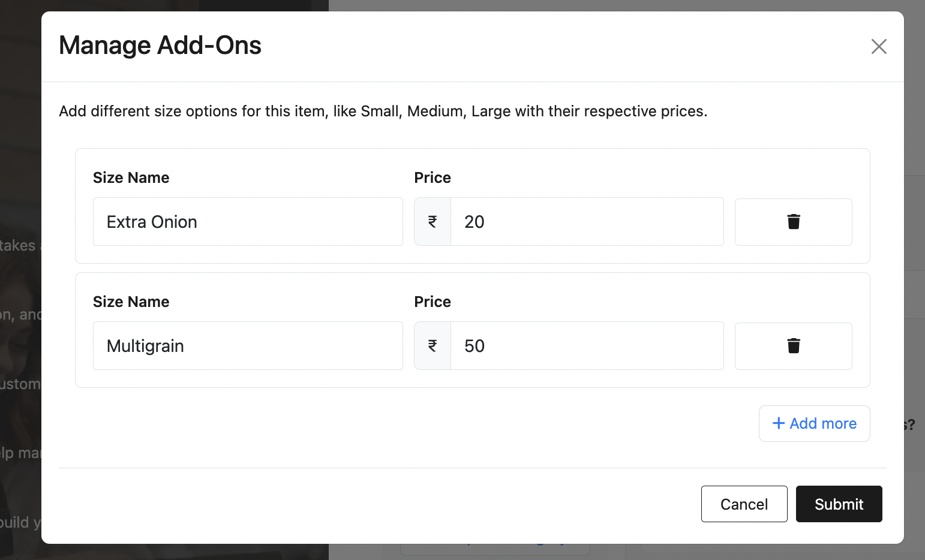Click the plus icon in Add more

coord(779,423)
